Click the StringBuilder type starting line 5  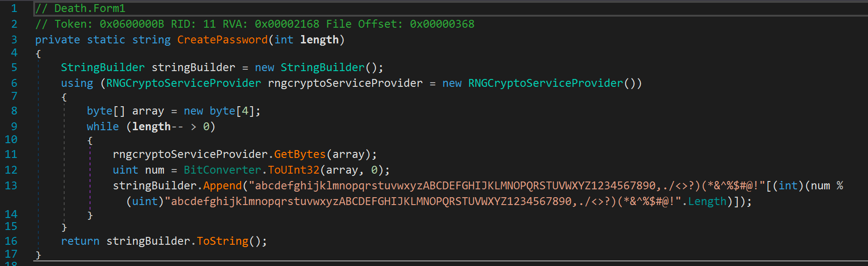(102, 67)
